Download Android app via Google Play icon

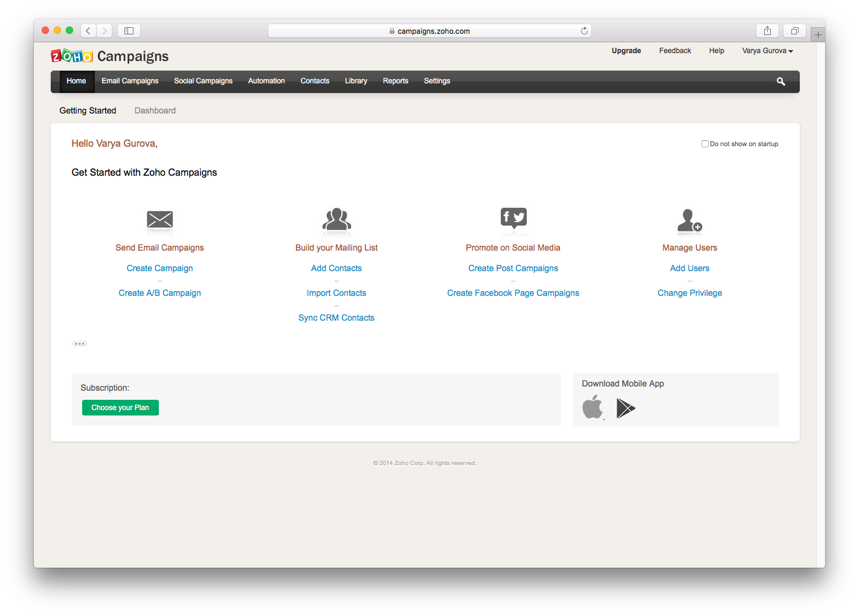[625, 408]
